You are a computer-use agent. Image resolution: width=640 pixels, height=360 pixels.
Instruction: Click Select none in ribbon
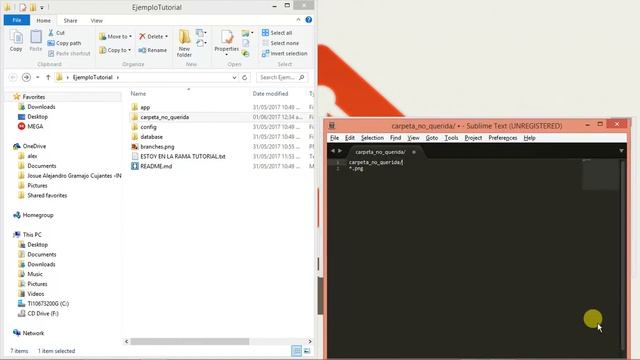280,43
